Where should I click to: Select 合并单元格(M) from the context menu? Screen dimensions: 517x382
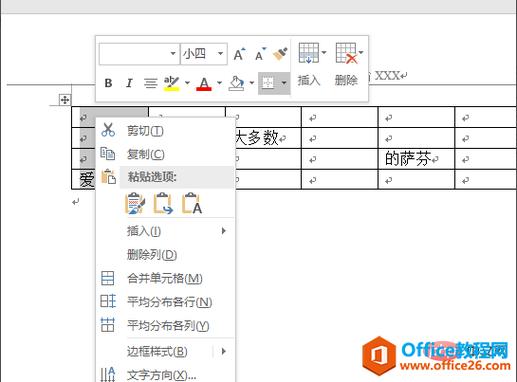pos(165,278)
